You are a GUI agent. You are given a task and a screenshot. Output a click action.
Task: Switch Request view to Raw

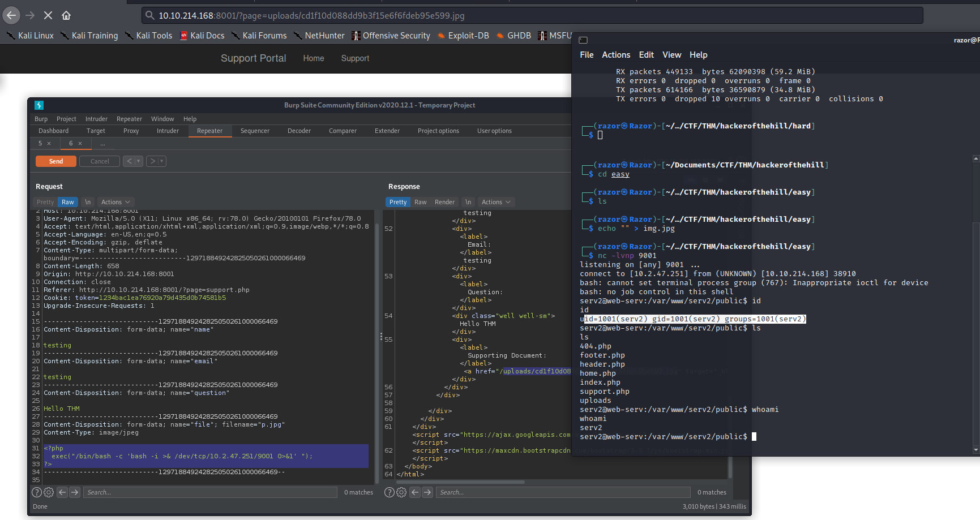(x=68, y=202)
